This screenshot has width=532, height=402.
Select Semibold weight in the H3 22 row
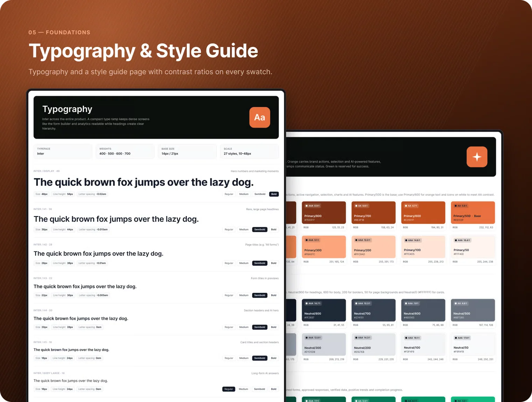pos(260,295)
